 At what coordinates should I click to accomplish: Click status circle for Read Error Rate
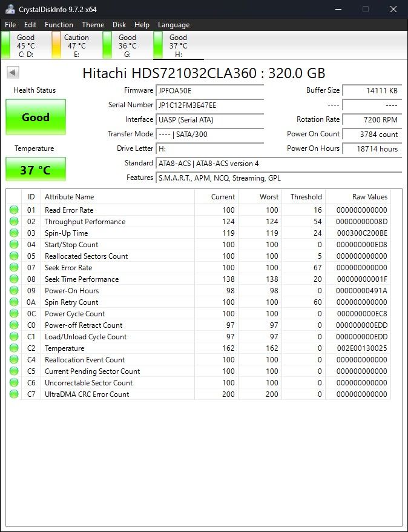[x=14, y=210]
